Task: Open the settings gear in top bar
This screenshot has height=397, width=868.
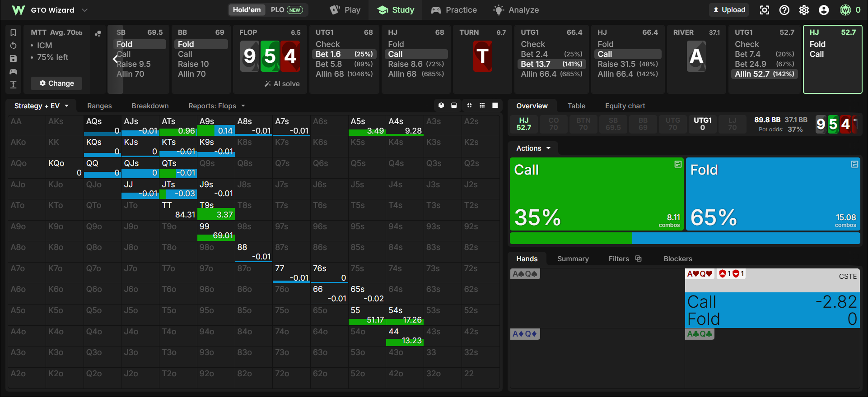Action: [804, 10]
